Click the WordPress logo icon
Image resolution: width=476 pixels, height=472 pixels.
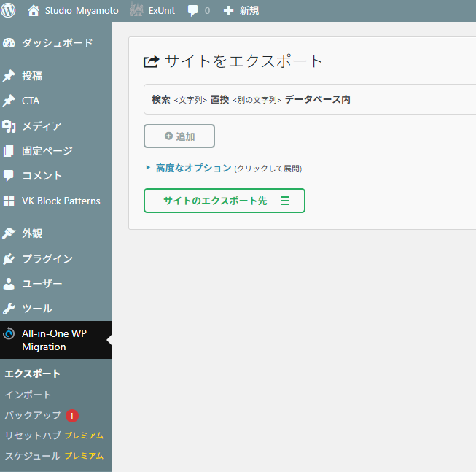click(x=9, y=11)
